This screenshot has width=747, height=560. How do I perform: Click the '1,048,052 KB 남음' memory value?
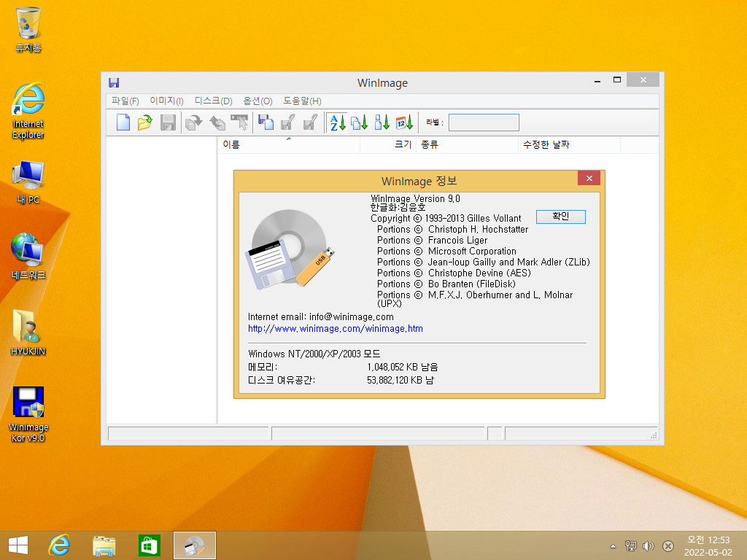click(x=403, y=367)
